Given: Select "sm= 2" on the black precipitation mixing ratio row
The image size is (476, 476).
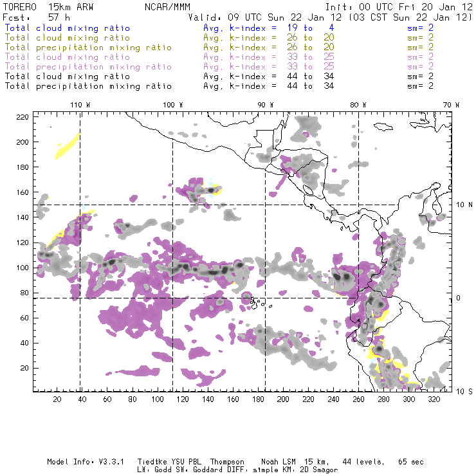Looking at the screenshot, I should tap(421, 86).
